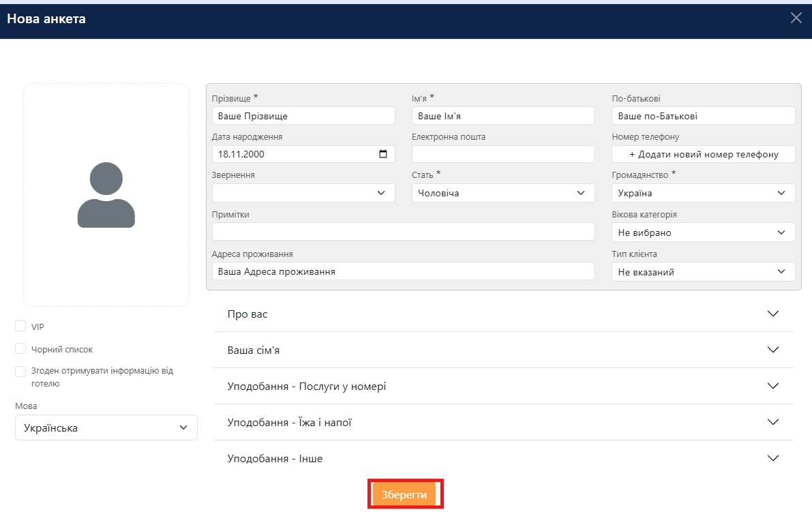Open the Громадянство dropdown showing Україна
Viewport: 812px width, 512px height.
(x=703, y=193)
